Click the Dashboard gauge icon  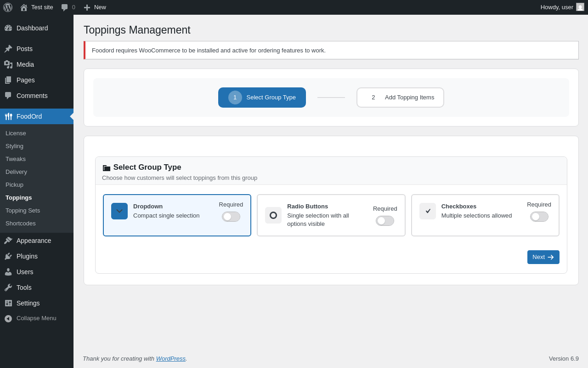click(x=8, y=28)
